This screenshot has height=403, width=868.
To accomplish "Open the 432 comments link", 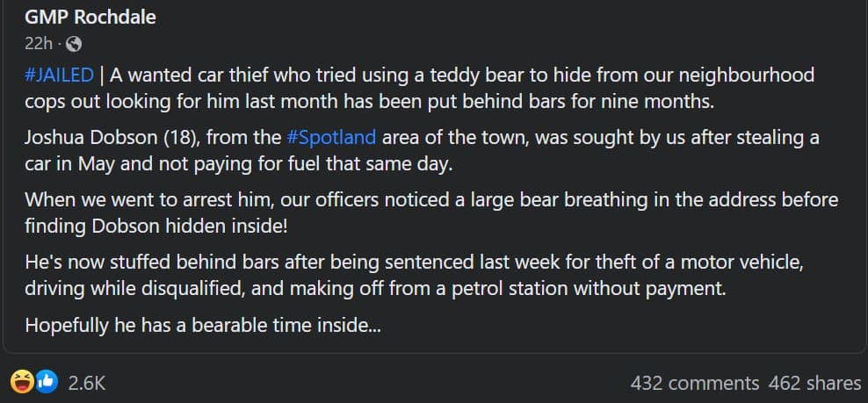I will click(695, 383).
